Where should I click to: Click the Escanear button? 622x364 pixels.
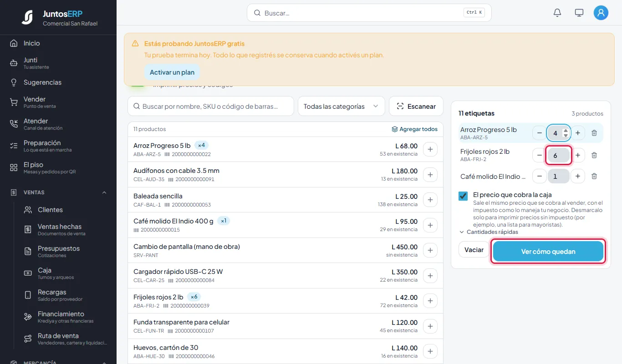click(416, 106)
